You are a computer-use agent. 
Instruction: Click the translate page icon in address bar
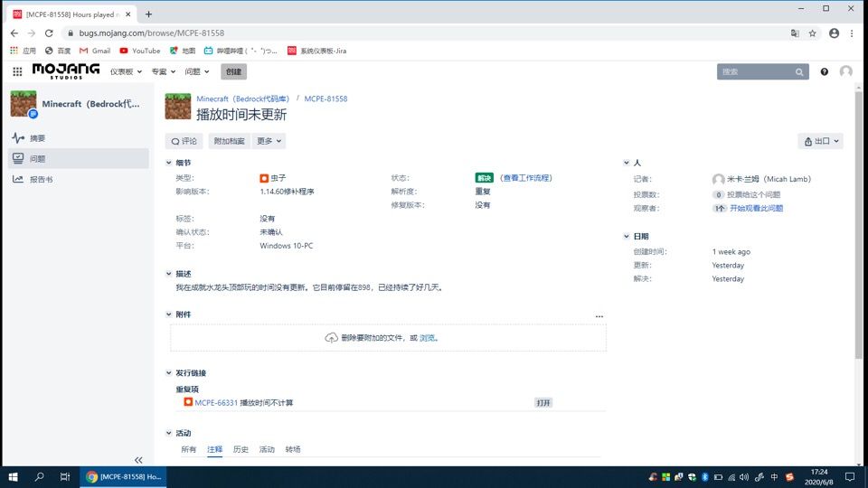point(795,33)
